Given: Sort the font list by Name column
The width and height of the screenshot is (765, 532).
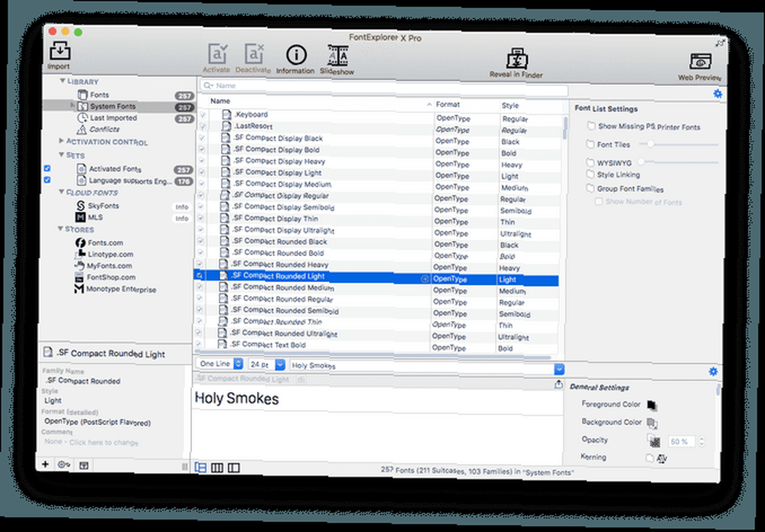Looking at the screenshot, I should 320,102.
